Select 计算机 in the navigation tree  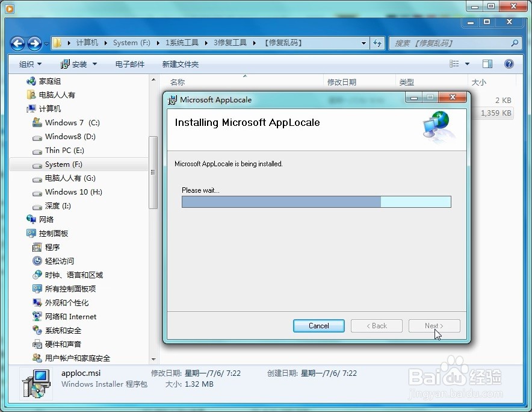tap(44, 108)
